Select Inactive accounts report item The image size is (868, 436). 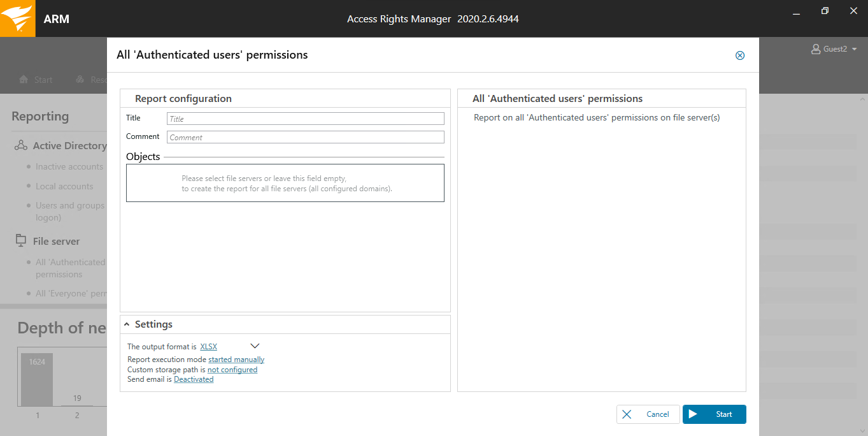(69, 167)
